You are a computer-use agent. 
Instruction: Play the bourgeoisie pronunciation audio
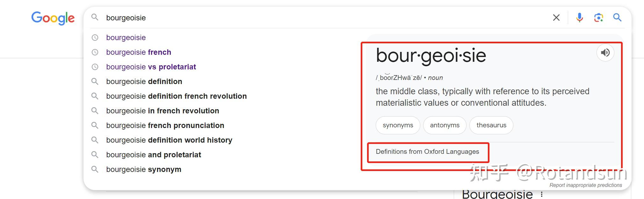pyautogui.click(x=605, y=53)
